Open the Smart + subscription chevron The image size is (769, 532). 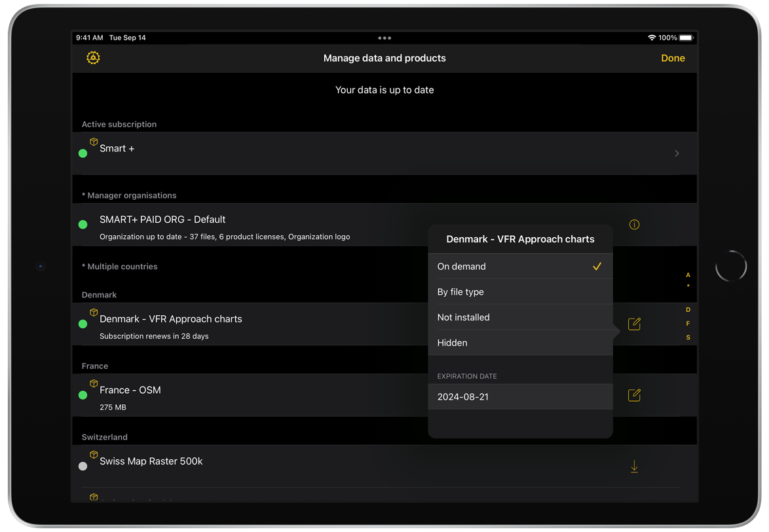677,153
